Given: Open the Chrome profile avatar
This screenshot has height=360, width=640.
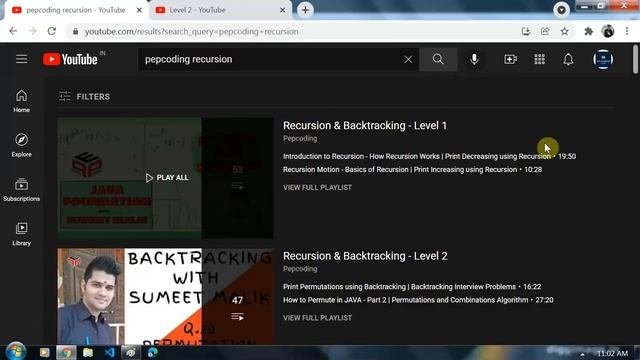Looking at the screenshot, I should pyautogui.click(x=608, y=31).
